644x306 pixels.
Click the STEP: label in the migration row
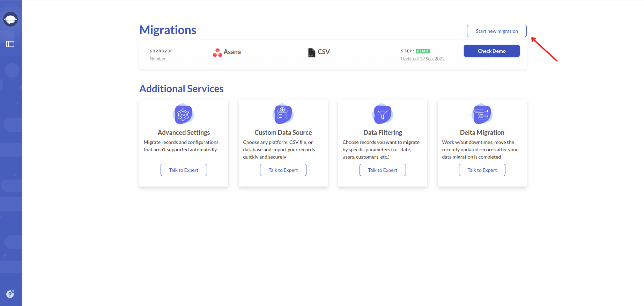[x=407, y=51]
